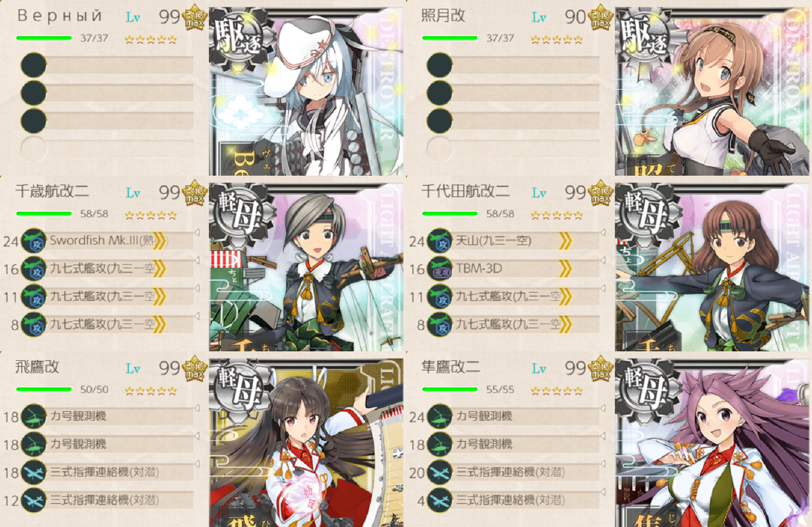Select the 千歳航改二 ship name
This screenshot has width=812, height=527.
(x=52, y=191)
